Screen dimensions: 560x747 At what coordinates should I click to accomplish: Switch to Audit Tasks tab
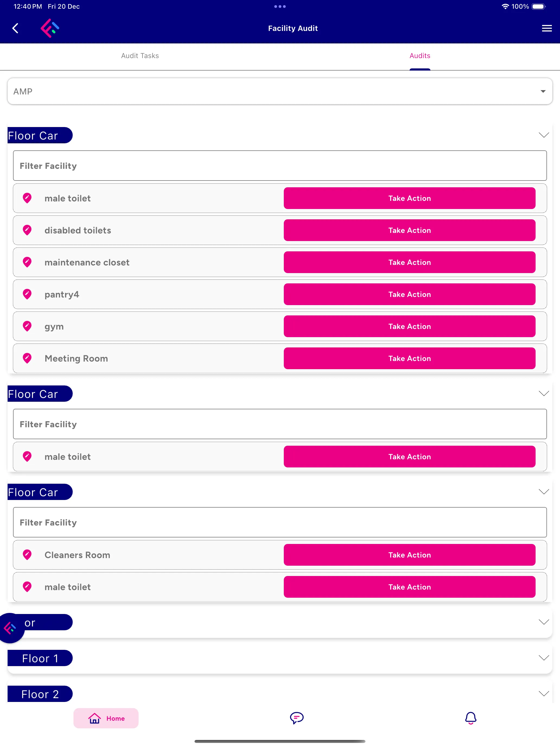pos(140,56)
